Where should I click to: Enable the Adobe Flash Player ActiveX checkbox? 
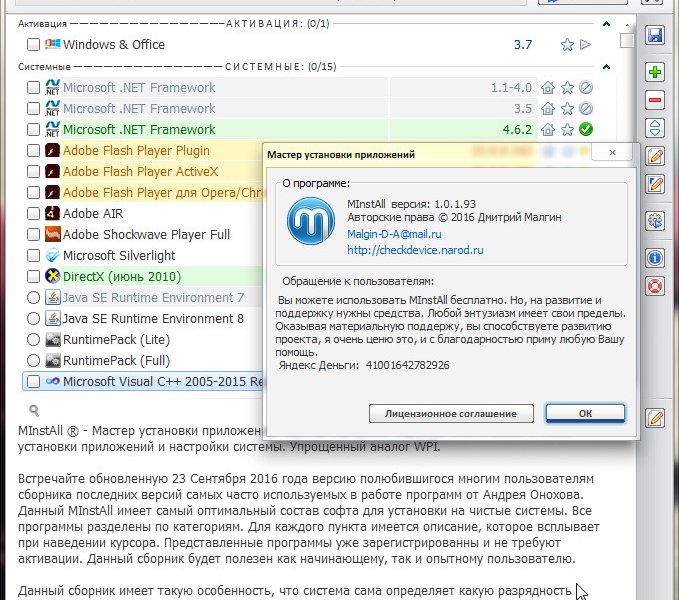tap(33, 171)
